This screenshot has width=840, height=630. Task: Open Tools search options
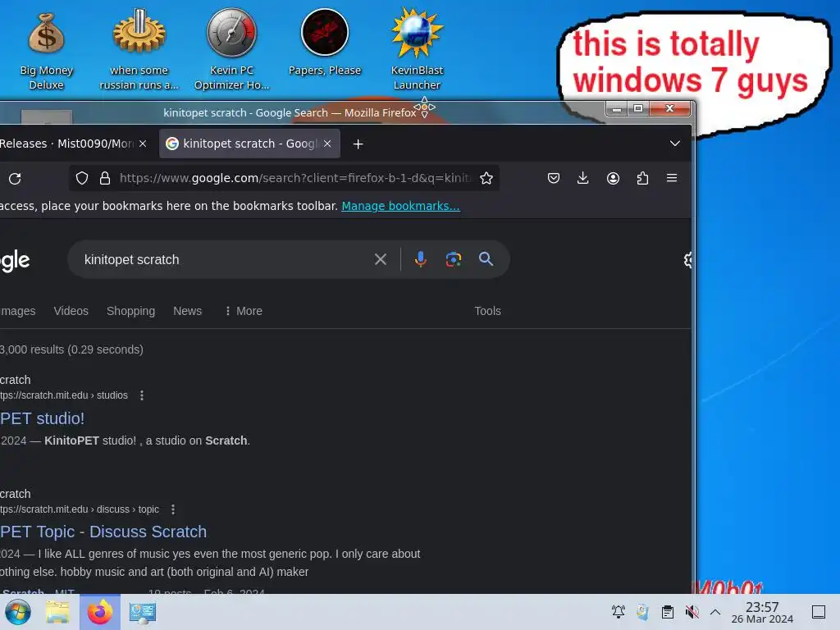click(x=487, y=311)
